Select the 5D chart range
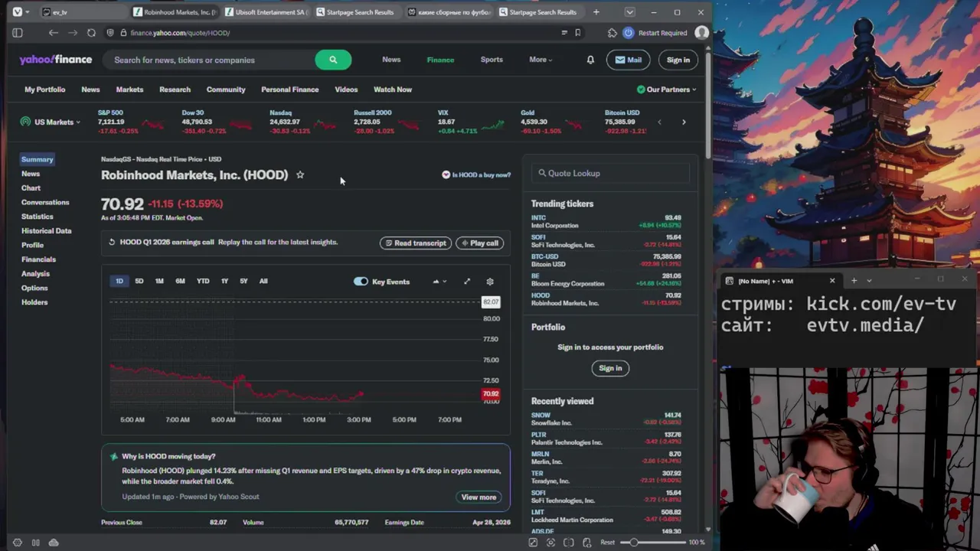 point(139,281)
